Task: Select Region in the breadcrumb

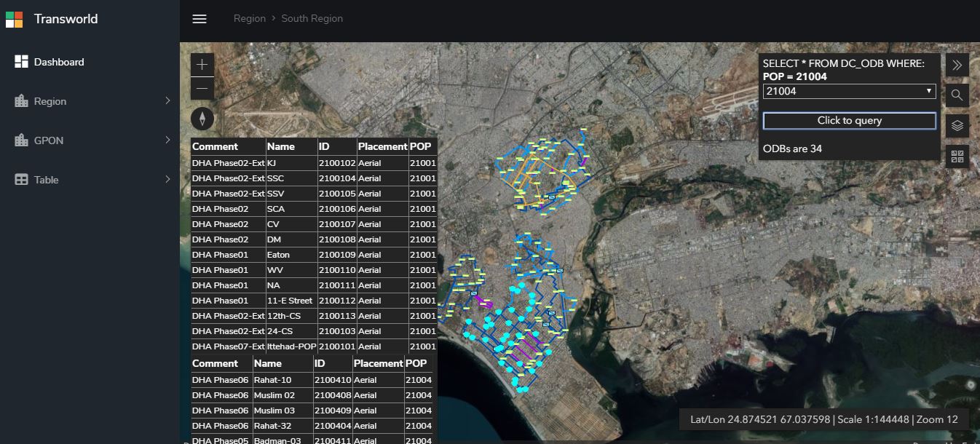Action: [250, 18]
